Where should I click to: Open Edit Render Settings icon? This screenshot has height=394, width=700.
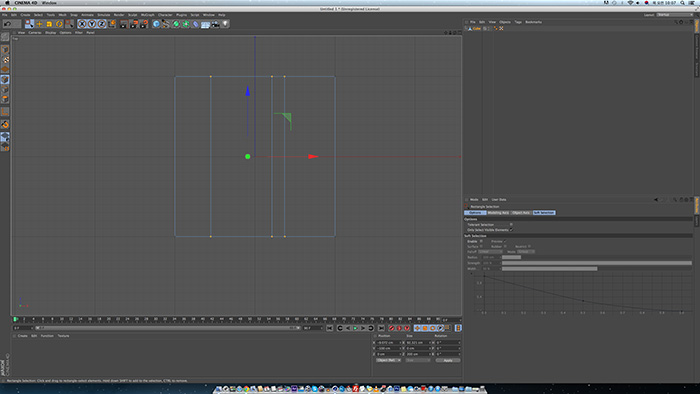pyautogui.click(x=144, y=24)
